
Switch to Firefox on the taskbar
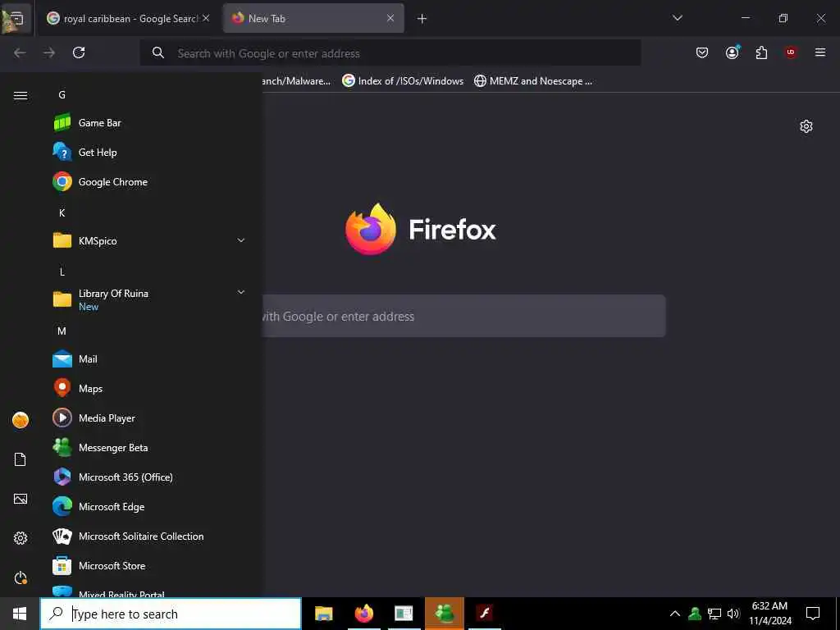[364, 614]
